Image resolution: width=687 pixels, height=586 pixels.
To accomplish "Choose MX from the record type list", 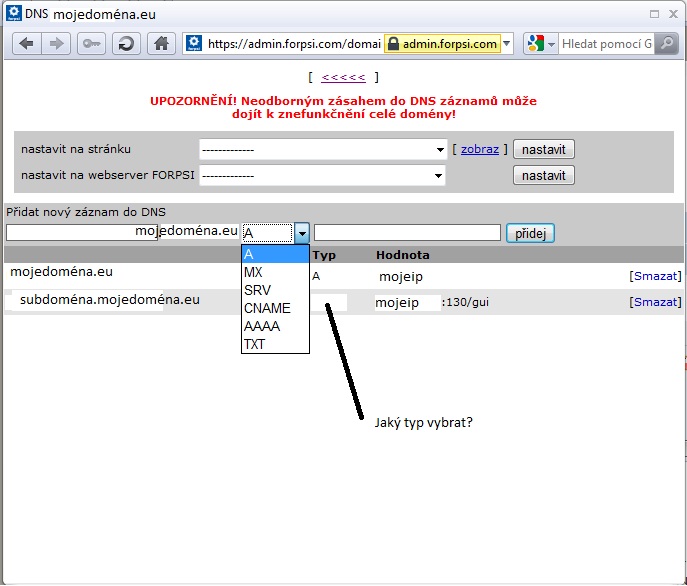I will (x=254, y=272).
